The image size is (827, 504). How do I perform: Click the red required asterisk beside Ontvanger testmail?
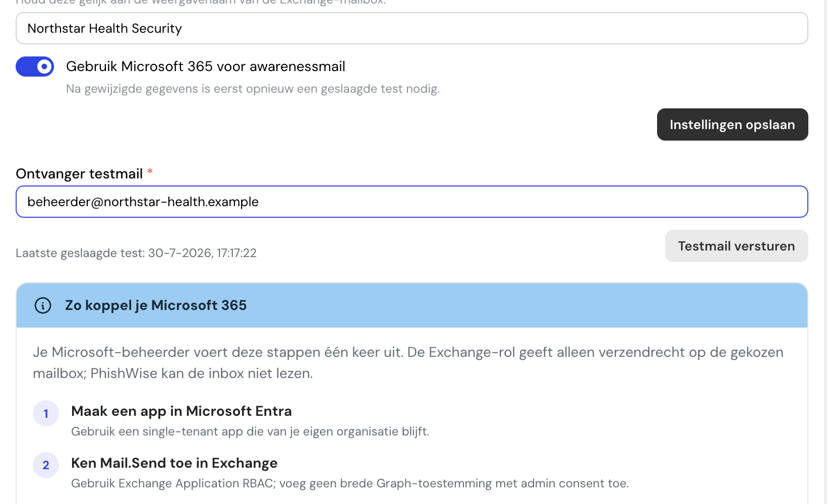point(150,172)
